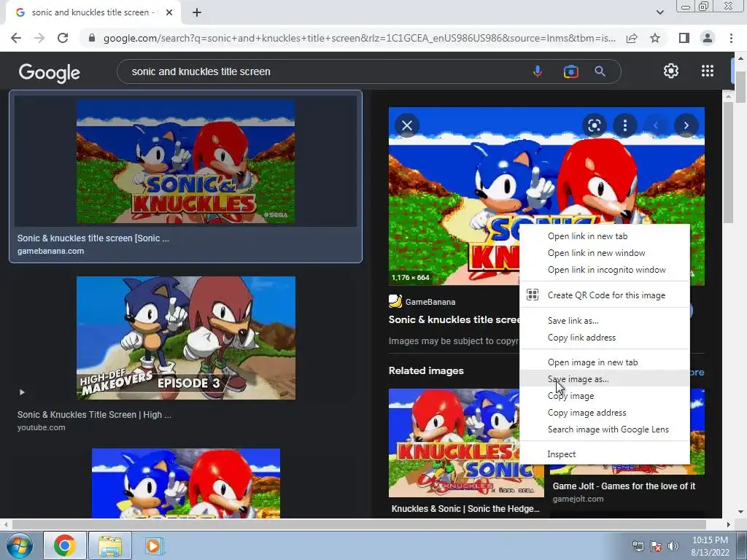
Task: Select Save link as...
Action: [x=604, y=321]
